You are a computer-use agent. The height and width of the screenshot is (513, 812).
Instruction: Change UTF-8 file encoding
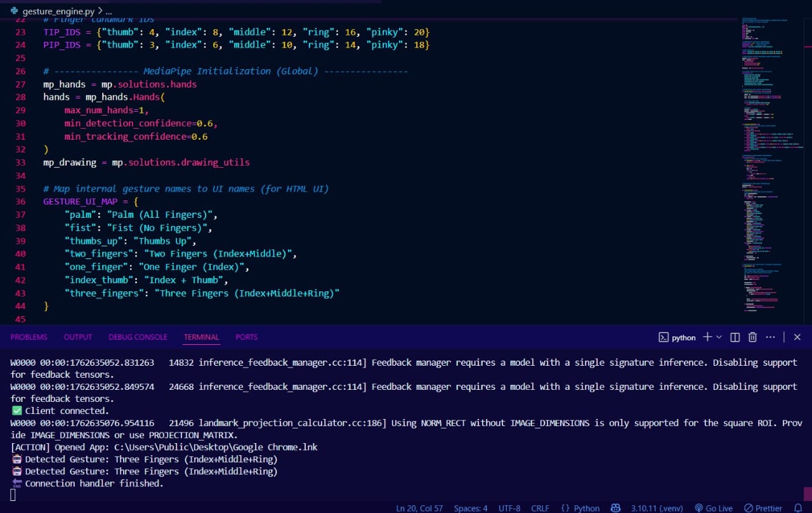click(509, 508)
